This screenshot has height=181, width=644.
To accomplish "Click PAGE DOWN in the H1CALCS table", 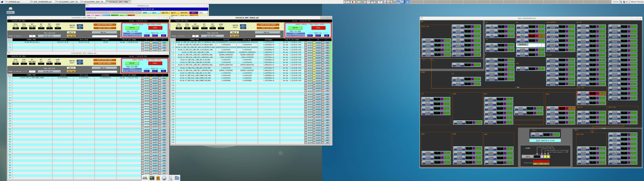I will coord(234,36).
